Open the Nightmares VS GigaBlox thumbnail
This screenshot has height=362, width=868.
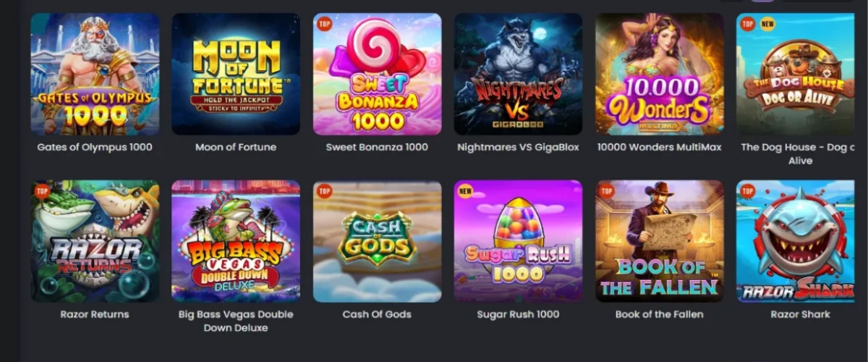click(518, 74)
